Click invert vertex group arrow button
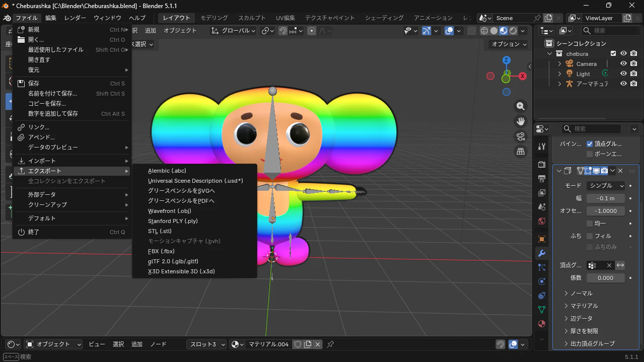Screen dimensions: 644x362 pyautogui.click(x=620, y=265)
